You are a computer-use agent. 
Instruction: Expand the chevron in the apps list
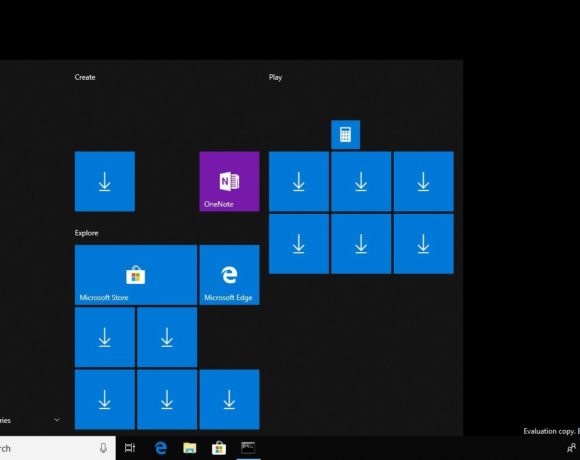coord(57,420)
